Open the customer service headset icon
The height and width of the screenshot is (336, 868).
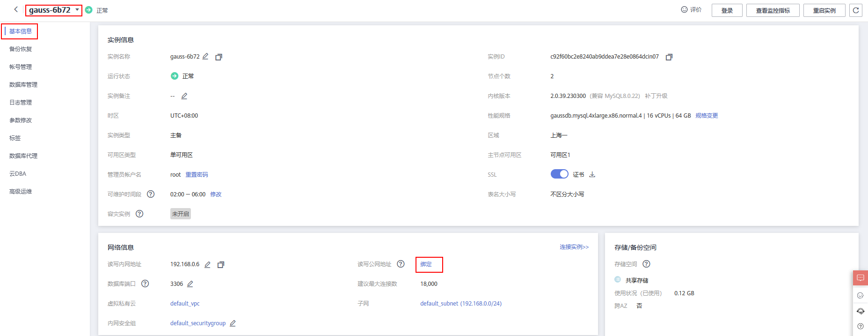[x=860, y=311]
